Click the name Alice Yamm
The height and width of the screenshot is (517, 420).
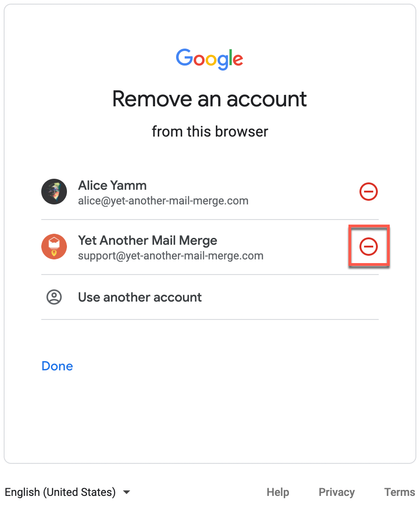112,185
